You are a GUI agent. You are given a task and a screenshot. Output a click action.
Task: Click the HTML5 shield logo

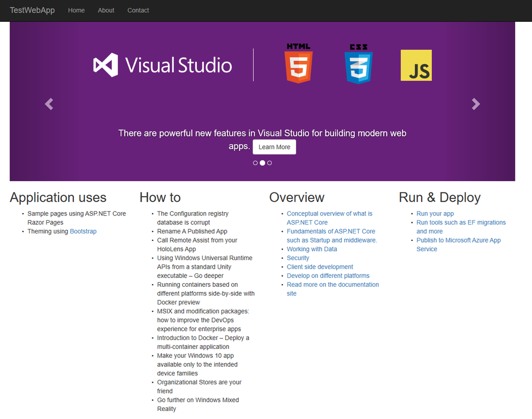coord(299,63)
